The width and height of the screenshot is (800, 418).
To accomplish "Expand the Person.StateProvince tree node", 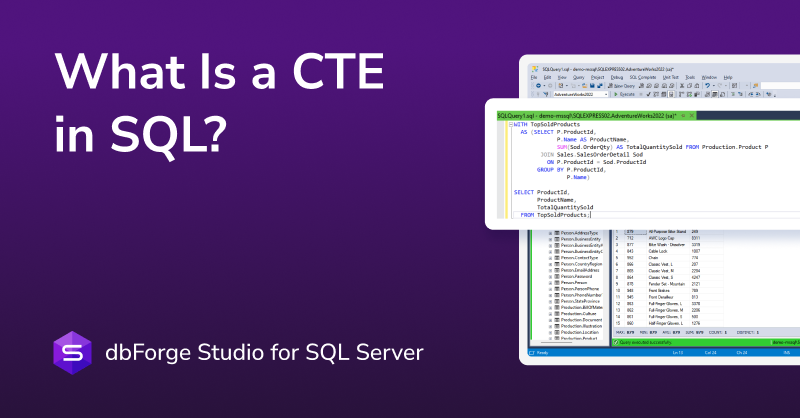I will pyautogui.click(x=551, y=301).
